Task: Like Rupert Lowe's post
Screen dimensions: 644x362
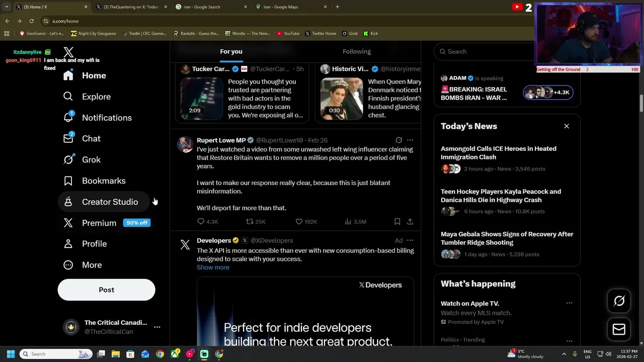Action: coord(306,222)
